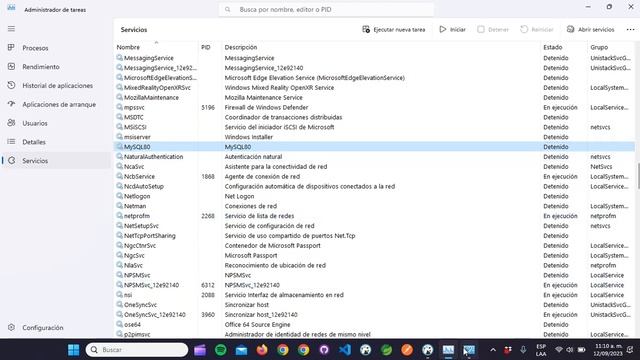Screen dimensions: 640x360
Task: Open taskbar clock and date
Action: point(608,350)
